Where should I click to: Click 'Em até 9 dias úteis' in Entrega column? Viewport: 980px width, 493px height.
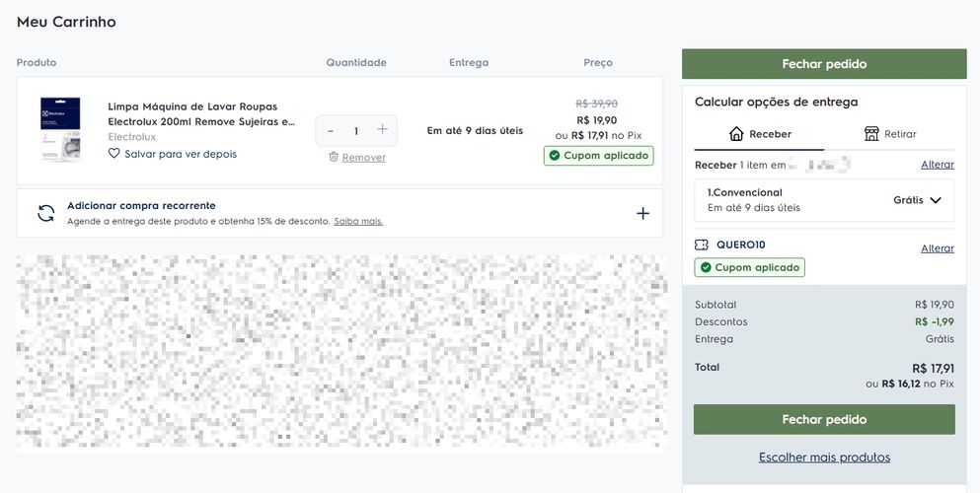[x=475, y=131]
